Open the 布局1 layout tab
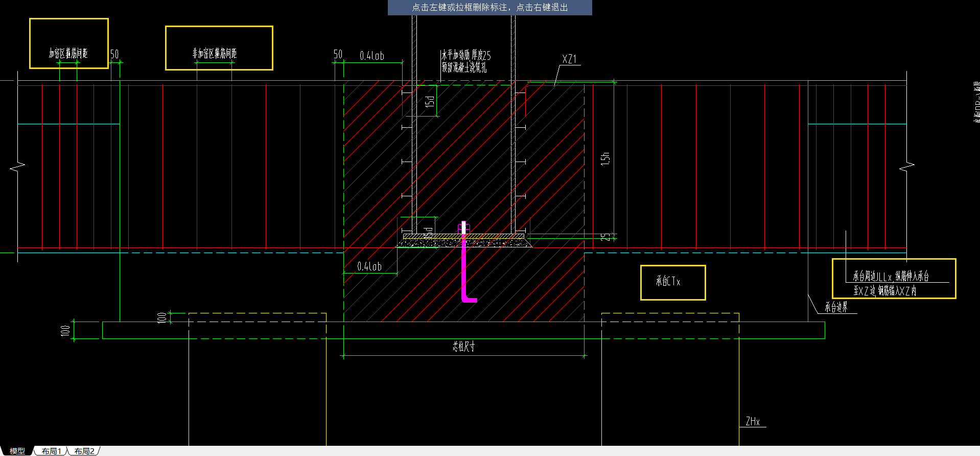 (52, 451)
